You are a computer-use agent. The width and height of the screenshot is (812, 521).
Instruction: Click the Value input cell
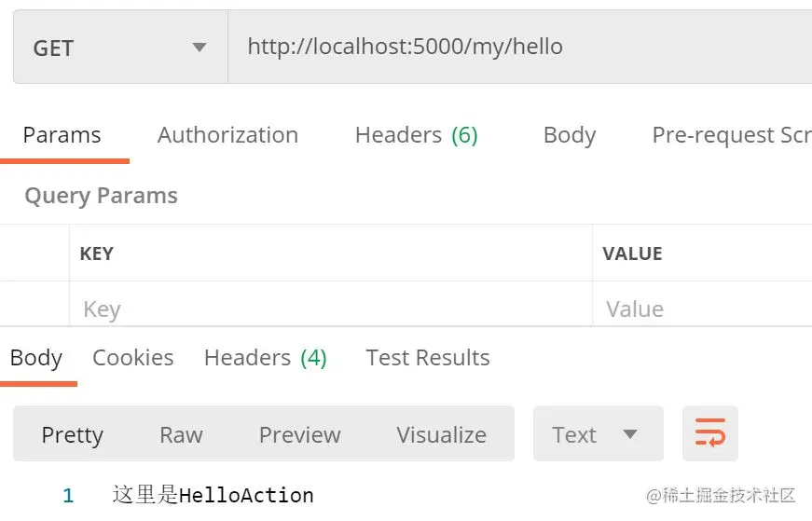pyautogui.click(x=701, y=308)
